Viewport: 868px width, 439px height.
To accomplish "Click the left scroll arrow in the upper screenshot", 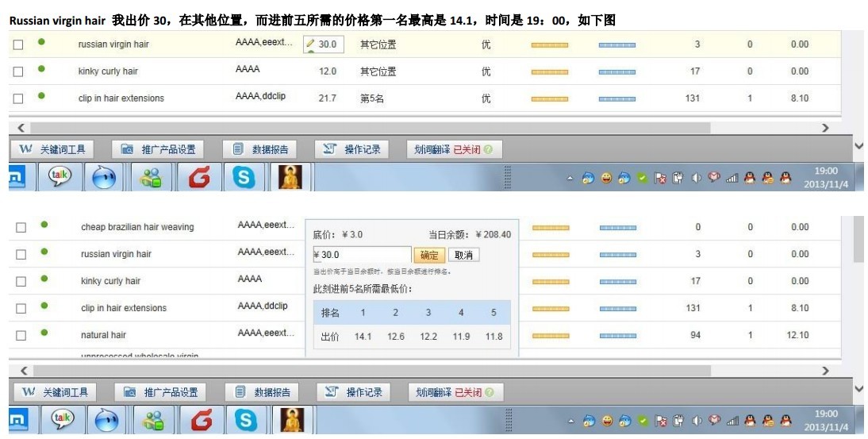I will [21, 128].
